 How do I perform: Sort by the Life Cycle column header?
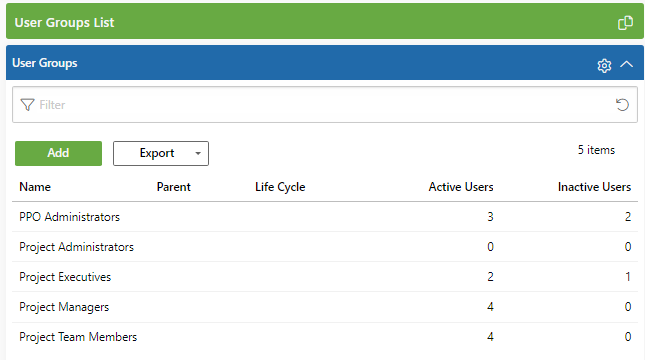280,187
